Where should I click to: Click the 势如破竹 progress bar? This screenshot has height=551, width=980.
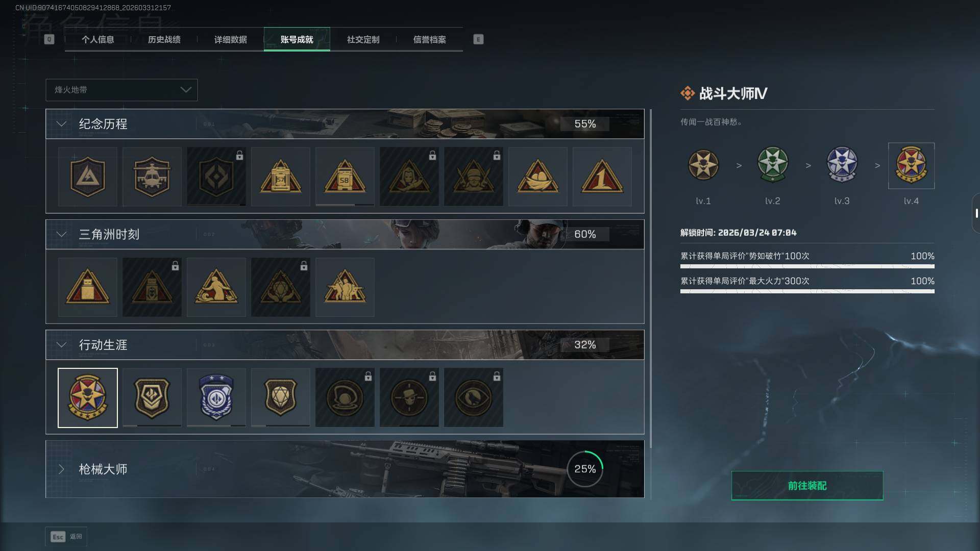(807, 266)
